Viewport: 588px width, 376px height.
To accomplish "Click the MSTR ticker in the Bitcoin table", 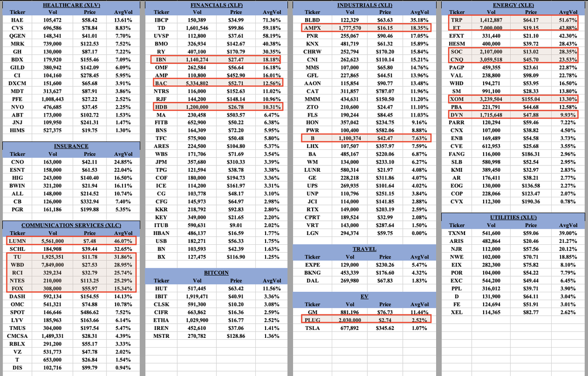I will click(x=161, y=335).
